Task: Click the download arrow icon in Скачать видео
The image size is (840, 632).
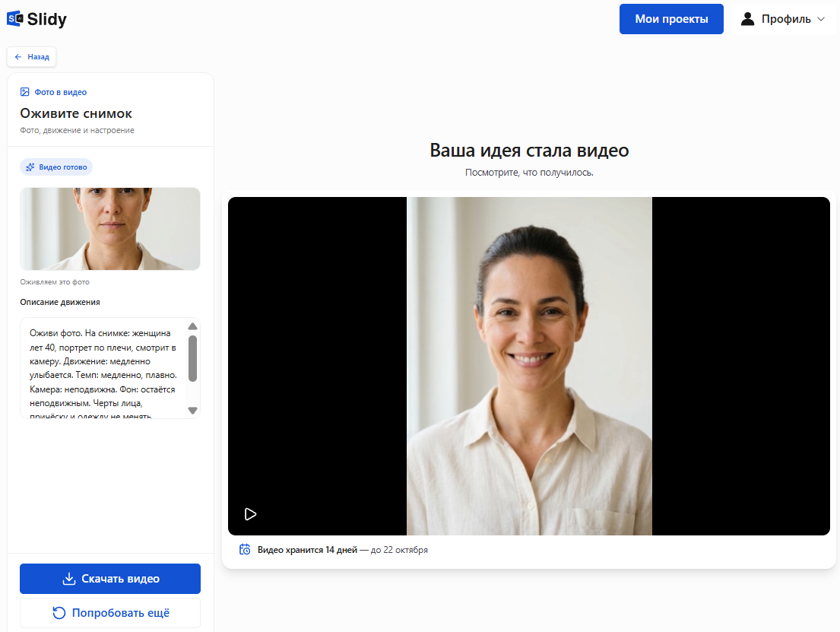Action: pyautogui.click(x=69, y=579)
